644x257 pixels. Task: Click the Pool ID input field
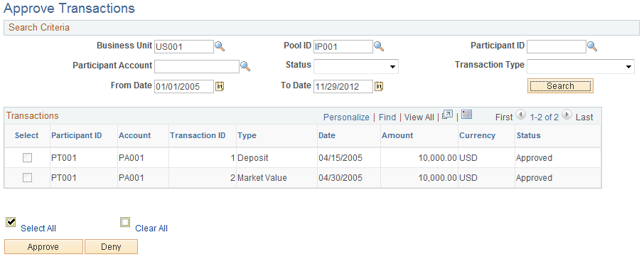point(343,46)
